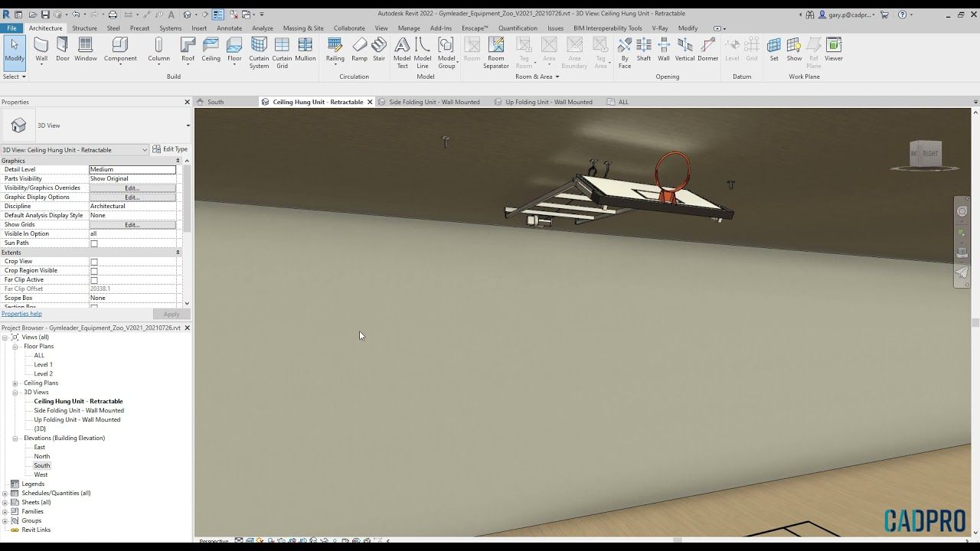Close the Properties palette
980x551 pixels.
point(187,102)
